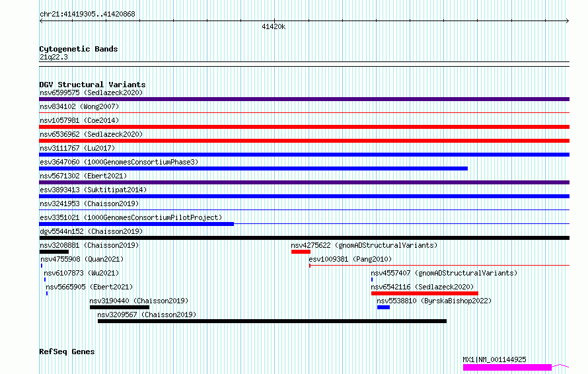Select the long black nsv3209567 bar
The image size is (588, 374).
click(x=272, y=321)
